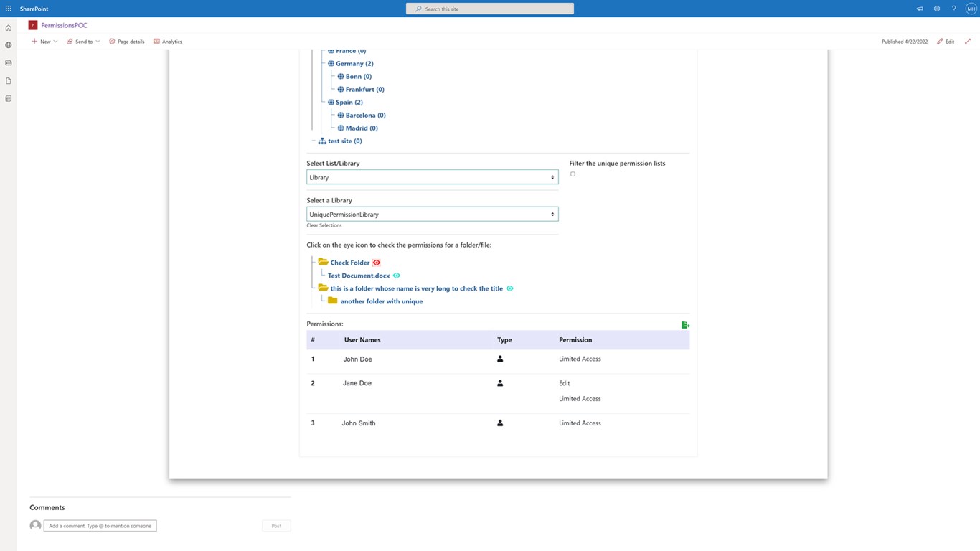Click the megaphone icon in the header
980x551 pixels.
(920, 9)
